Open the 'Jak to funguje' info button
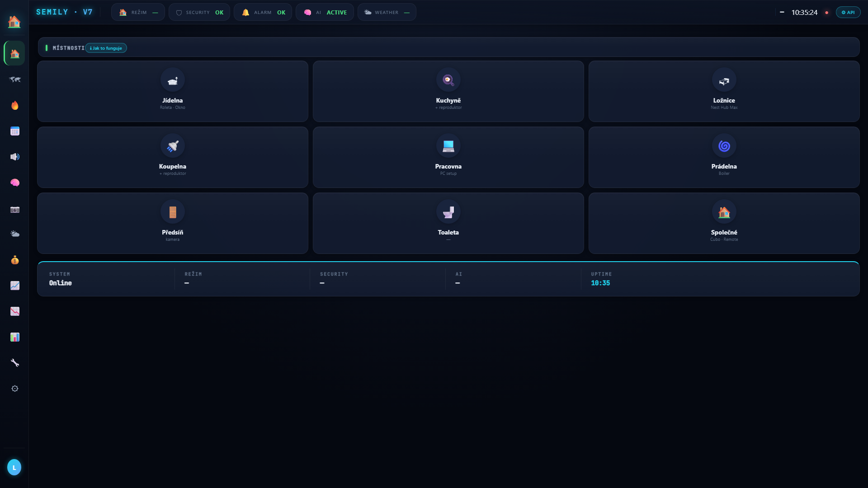The width and height of the screenshot is (868, 488). click(x=106, y=48)
